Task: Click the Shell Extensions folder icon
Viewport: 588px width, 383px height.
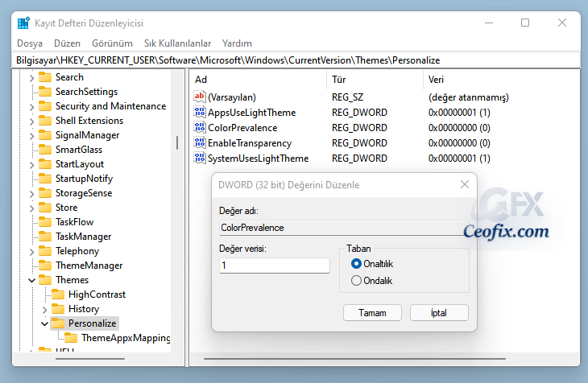Action: [x=45, y=121]
